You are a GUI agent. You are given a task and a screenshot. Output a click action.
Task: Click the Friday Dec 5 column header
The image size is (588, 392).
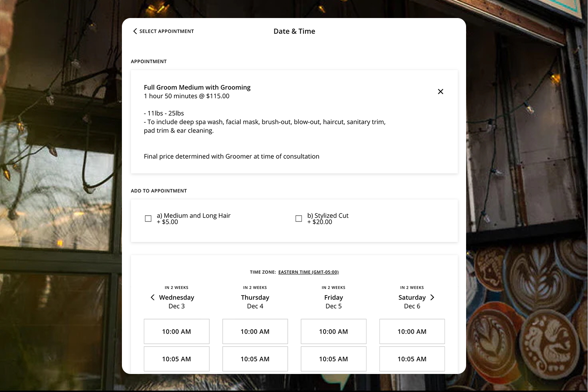334,301
